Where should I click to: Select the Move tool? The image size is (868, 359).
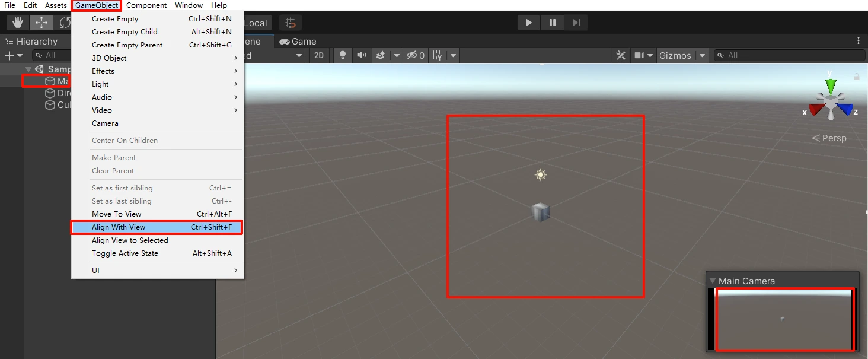(42, 23)
